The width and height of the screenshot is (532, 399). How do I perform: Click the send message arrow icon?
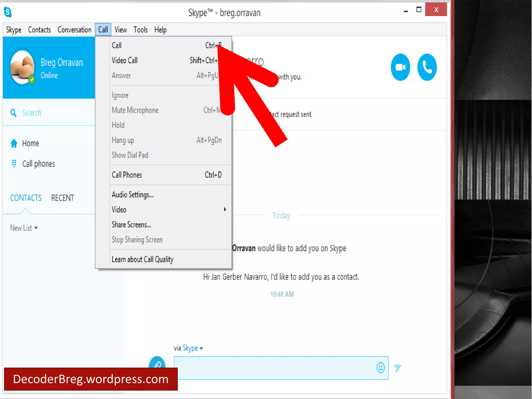click(x=397, y=368)
